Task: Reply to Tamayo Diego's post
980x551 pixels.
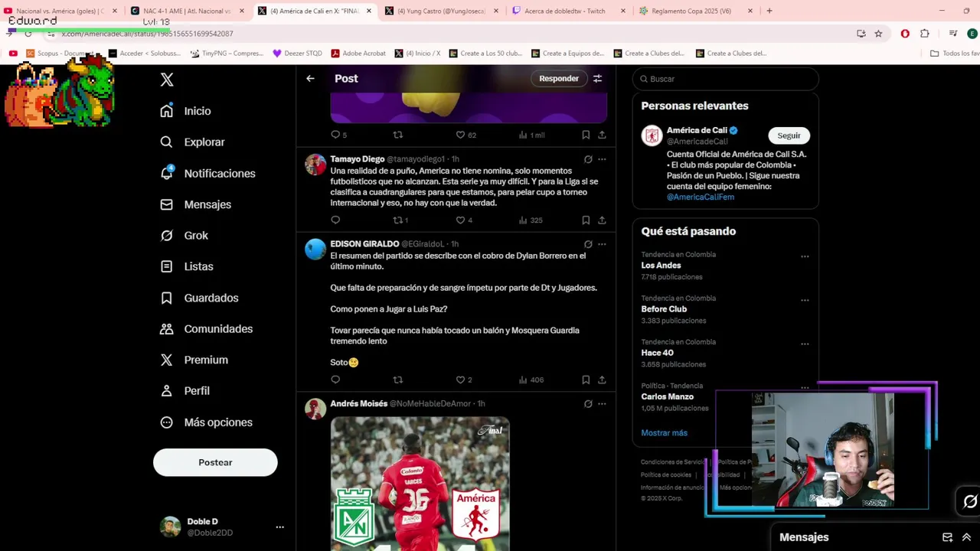Action: click(x=335, y=220)
